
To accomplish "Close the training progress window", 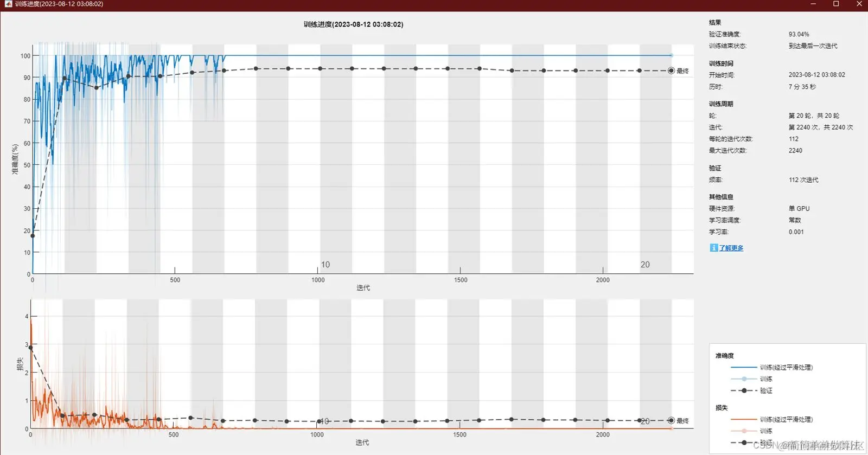I will [x=859, y=4].
